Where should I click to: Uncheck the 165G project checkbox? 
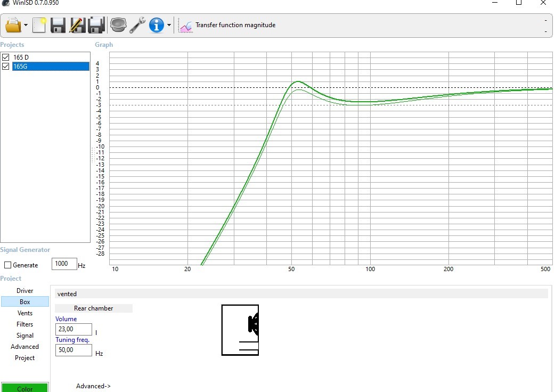point(5,66)
